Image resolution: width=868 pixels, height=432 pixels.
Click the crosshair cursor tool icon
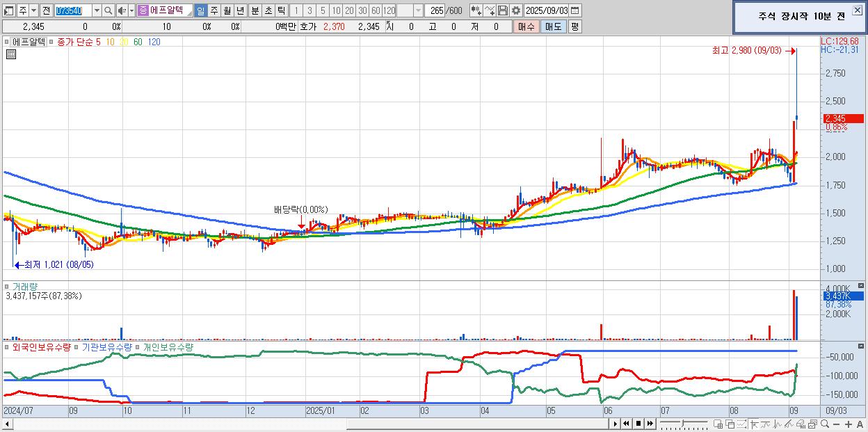tap(754, 424)
